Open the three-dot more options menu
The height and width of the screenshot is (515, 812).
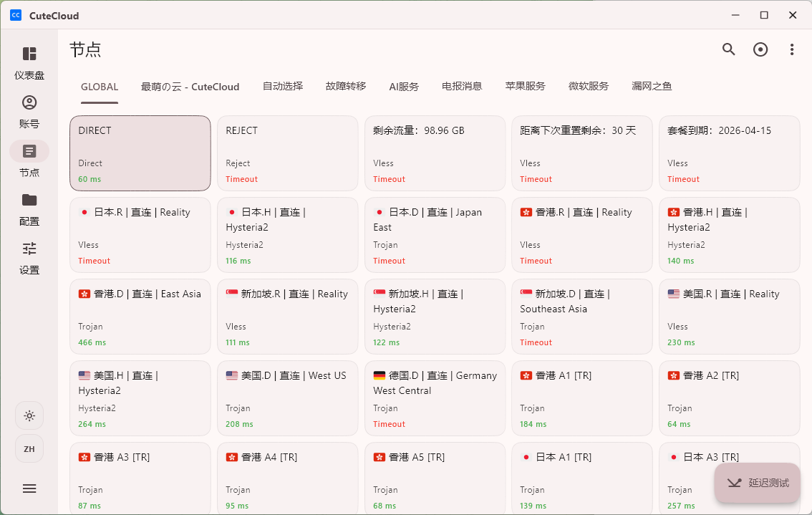[791, 49]
